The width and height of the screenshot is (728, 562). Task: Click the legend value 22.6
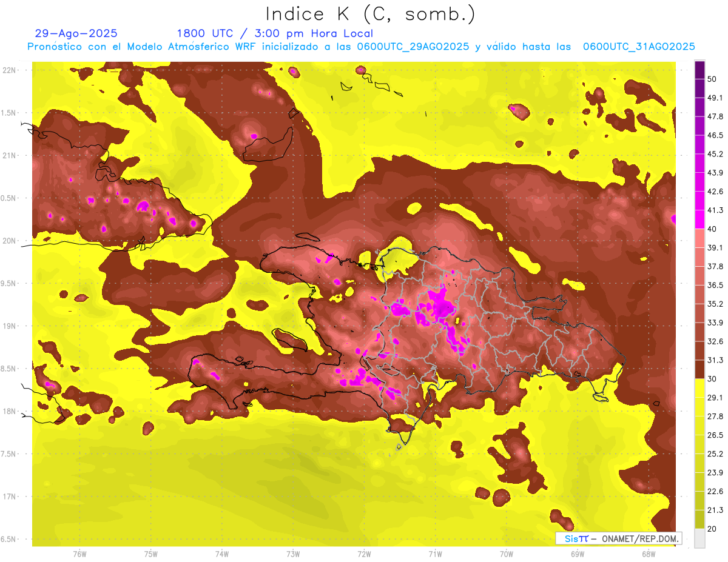[x=715, y=492]
